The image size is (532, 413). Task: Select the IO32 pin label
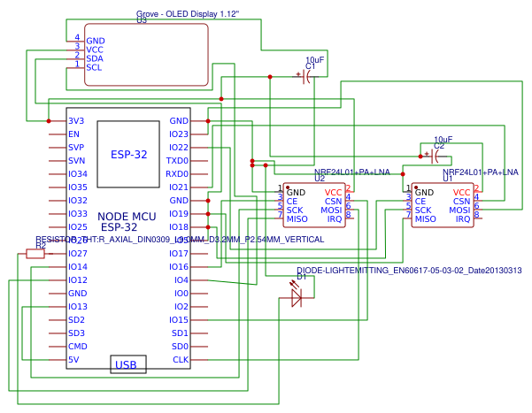[78, 201]
